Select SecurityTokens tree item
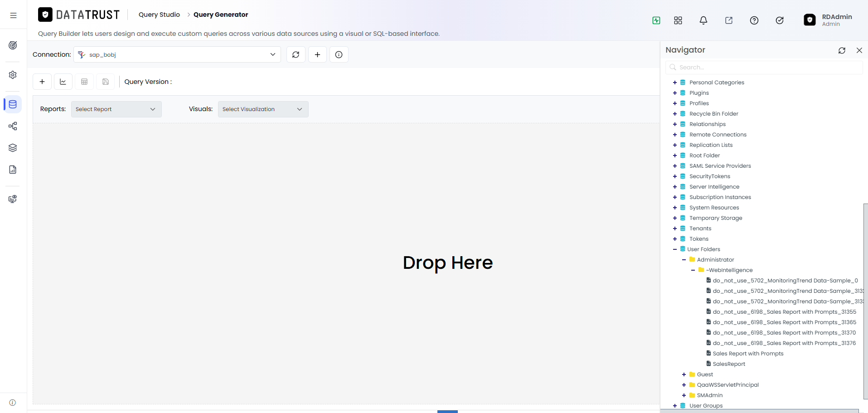This screenshot has height=413, width=868. point(710,176)
